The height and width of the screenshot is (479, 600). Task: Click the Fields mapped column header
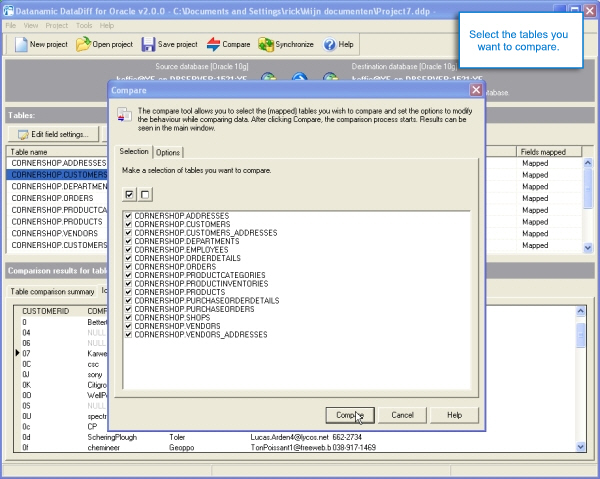tap(544, 152)
